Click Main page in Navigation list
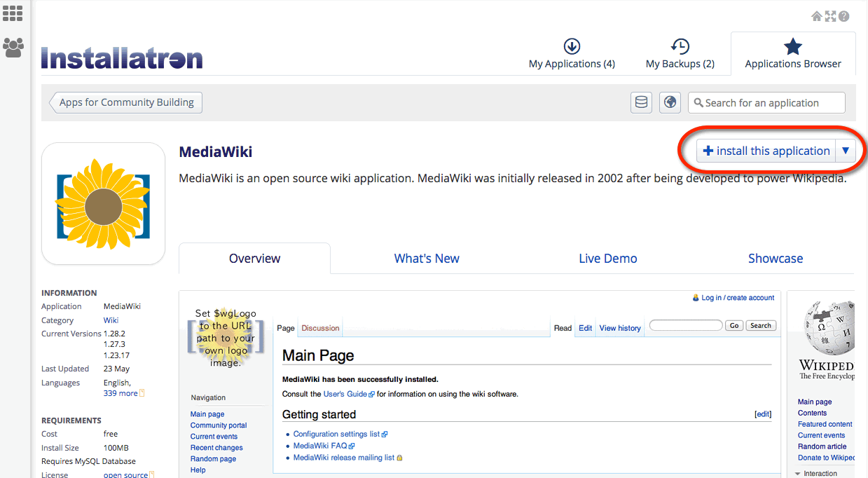 click(207, 414)
